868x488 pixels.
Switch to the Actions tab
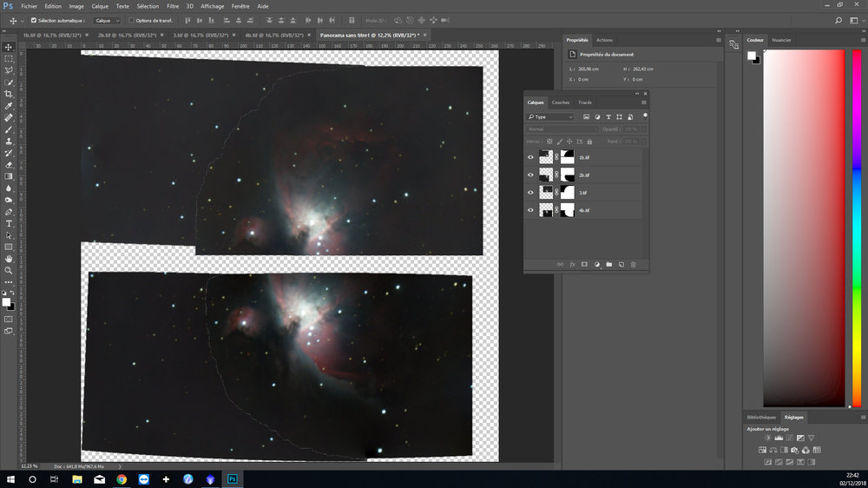[604, 40]
